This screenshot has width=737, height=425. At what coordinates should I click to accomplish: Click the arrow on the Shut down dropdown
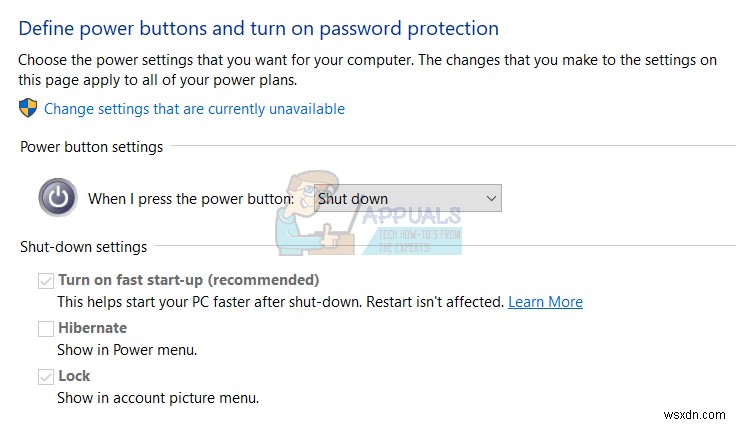[x=491, y=198]
